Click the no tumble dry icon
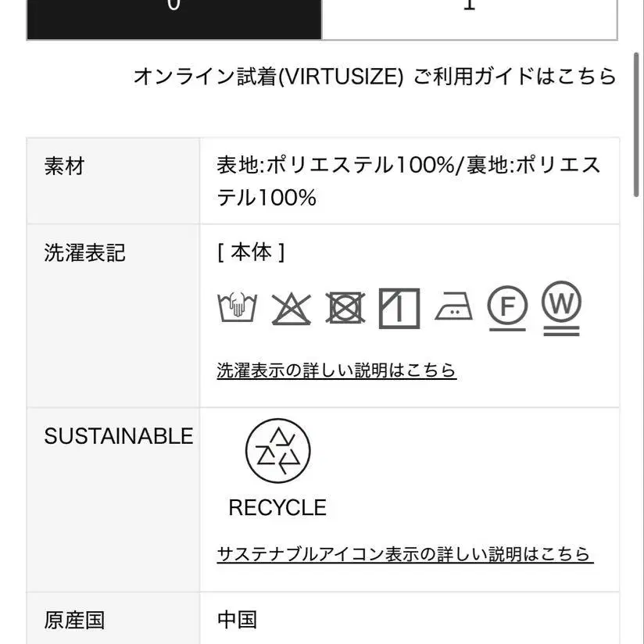This screenshot has height=644, width=644. pos(345,308)
